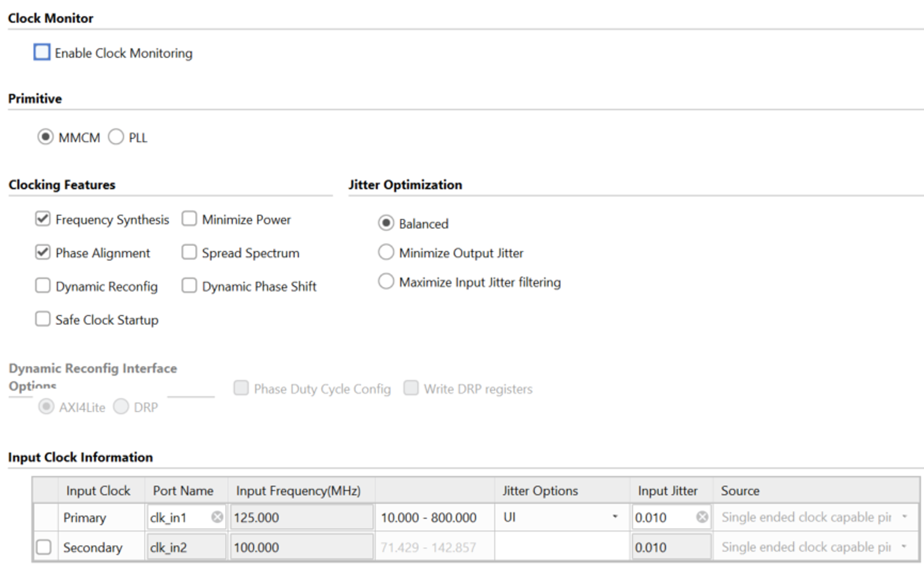The image size is (924, 571).
Task: Click the primary Input Frequency field 125.000
Action: (x=301, y=517)
